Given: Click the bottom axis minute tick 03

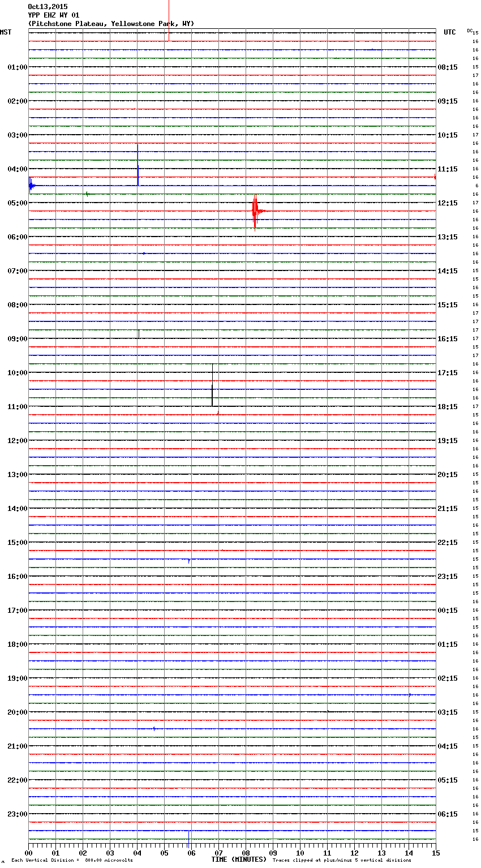Looking at the screenshot, I should 110,853.
